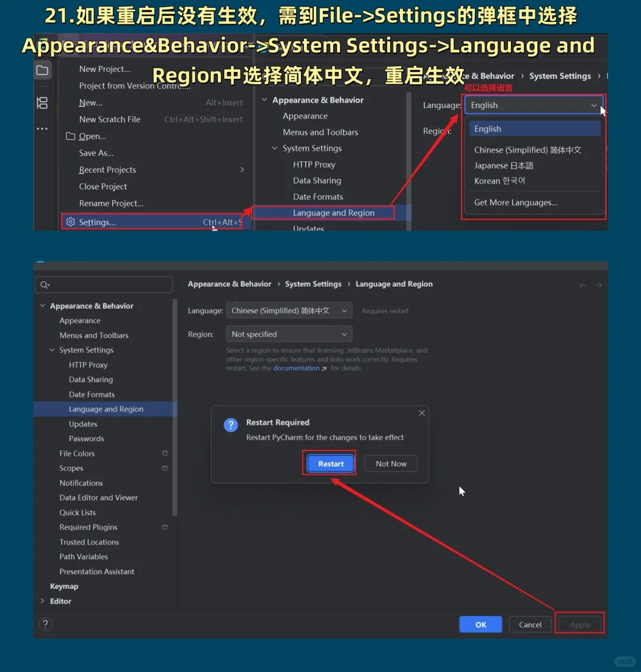Open the three-dots more tools icon
Screen dimensions: 641x672
coord(42,129)
